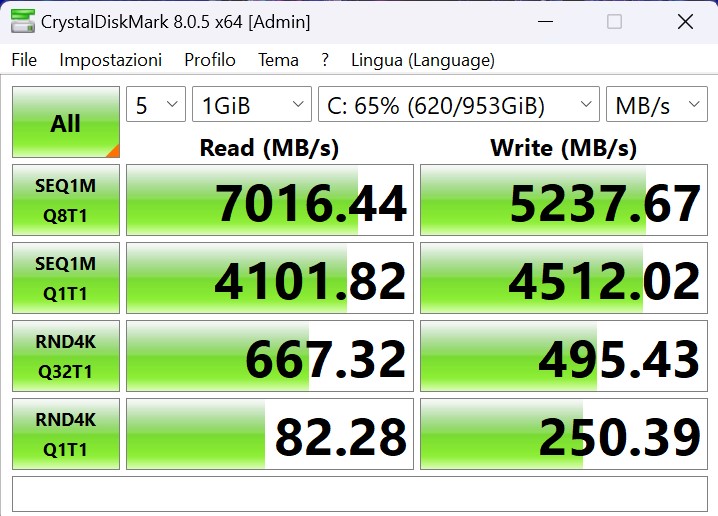The width and height of the screenshot is (718, 516).
Task: Open the Lingua (Language) menu
Action: point(423,60)
